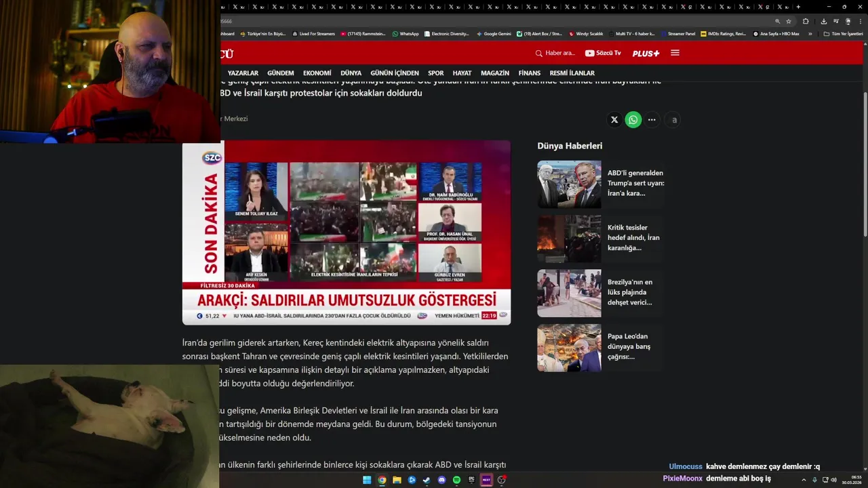This screenshot has width=868, height=488.
Task: Open the 'Tüm Yer İşaretleri' bookmarks folder
Action: (843, 33)
